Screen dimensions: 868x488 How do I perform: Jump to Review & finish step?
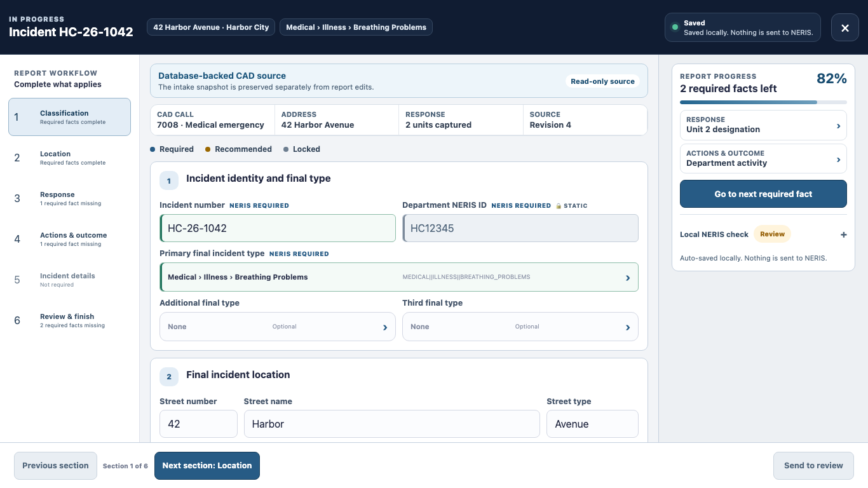tap(69, 320)
